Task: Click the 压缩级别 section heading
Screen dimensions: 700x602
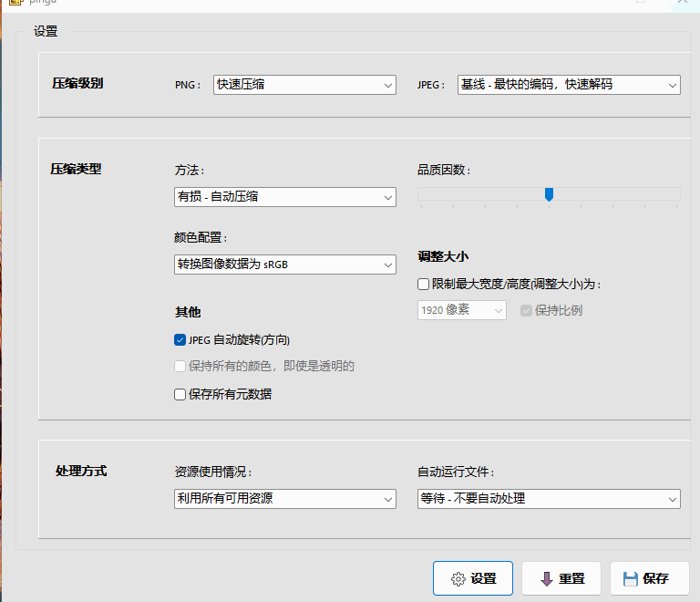Action: click(x=77, y=84)
